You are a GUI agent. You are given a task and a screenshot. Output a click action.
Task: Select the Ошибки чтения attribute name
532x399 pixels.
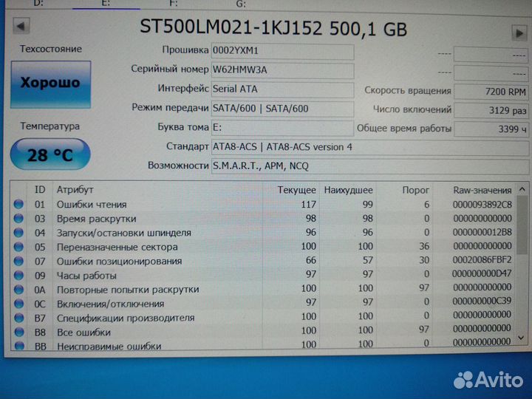tap(92, 205)
